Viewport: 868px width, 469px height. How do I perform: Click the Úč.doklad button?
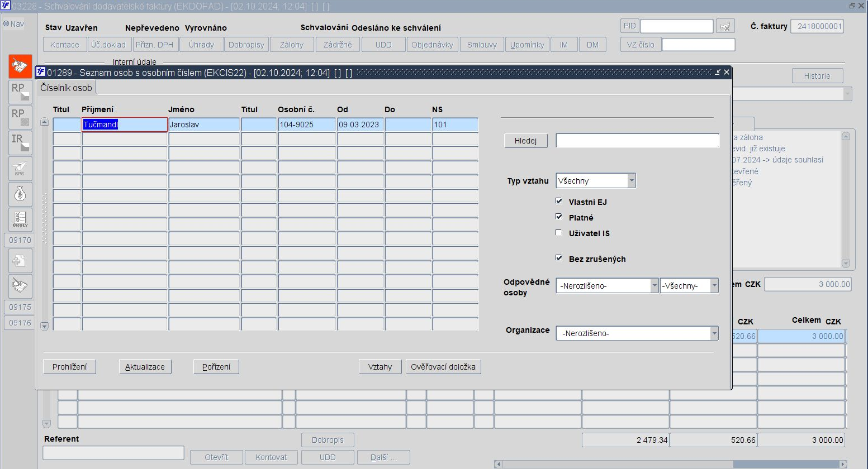[108, 45]
